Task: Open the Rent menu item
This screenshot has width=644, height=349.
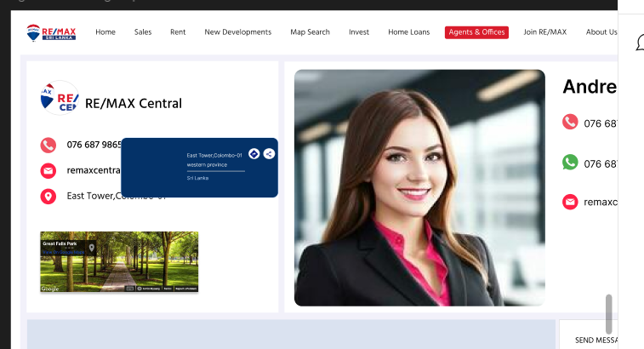Action: pos(178,32)
